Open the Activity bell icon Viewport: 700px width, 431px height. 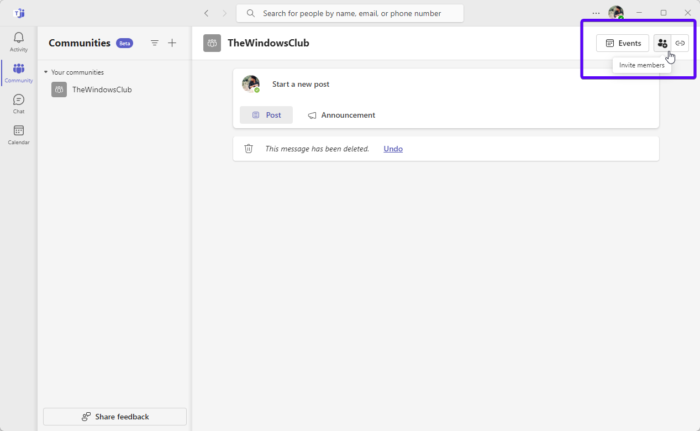tap(18, 39)
